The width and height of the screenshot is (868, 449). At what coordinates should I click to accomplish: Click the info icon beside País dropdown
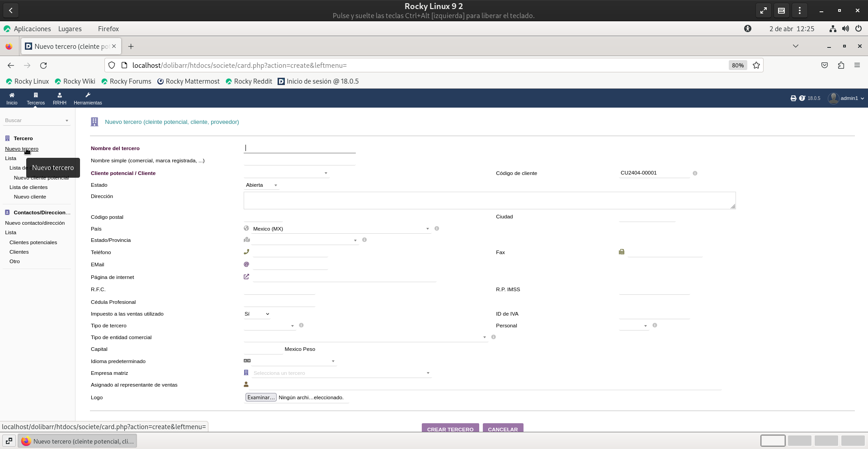[437, 228]
